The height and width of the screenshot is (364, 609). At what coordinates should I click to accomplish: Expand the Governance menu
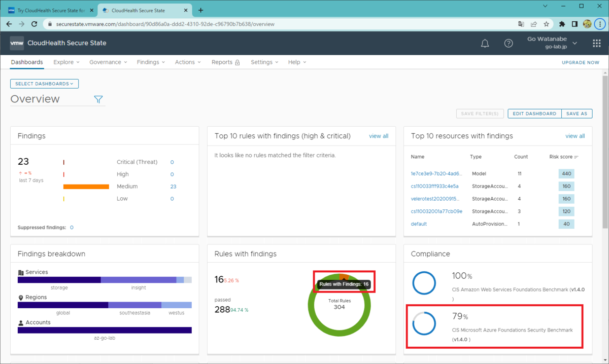[108, 62]
